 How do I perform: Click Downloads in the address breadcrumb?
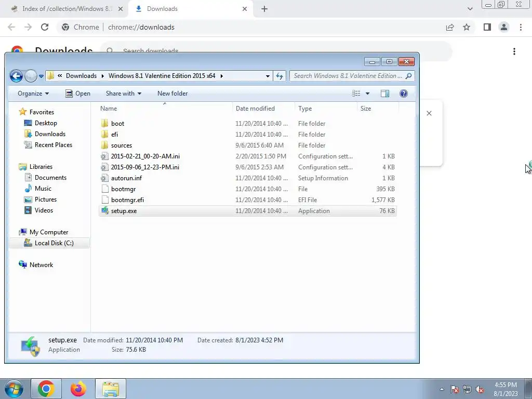point(81,76)
